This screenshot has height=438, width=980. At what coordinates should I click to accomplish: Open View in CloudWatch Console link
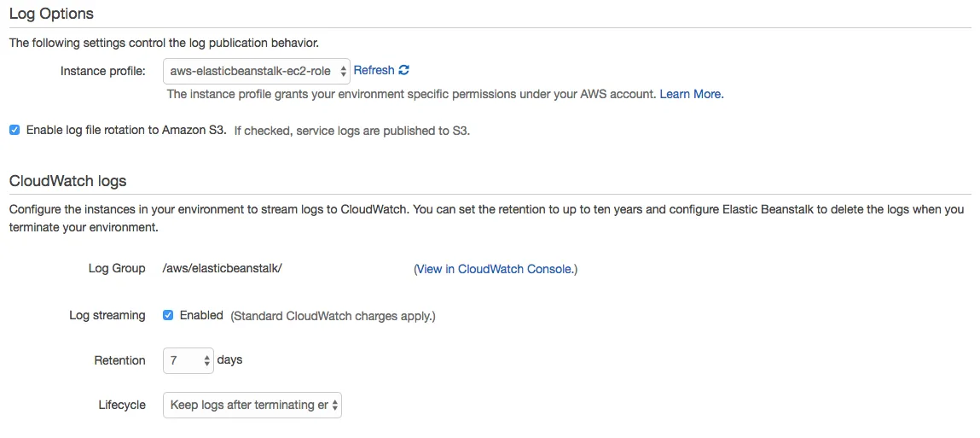pyautogui.click(x=496, y=269)
